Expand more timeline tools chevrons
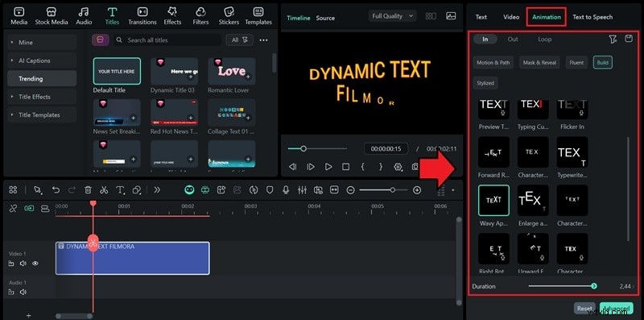The width and height of the screenshot is (644, 320). pos(157,189)
